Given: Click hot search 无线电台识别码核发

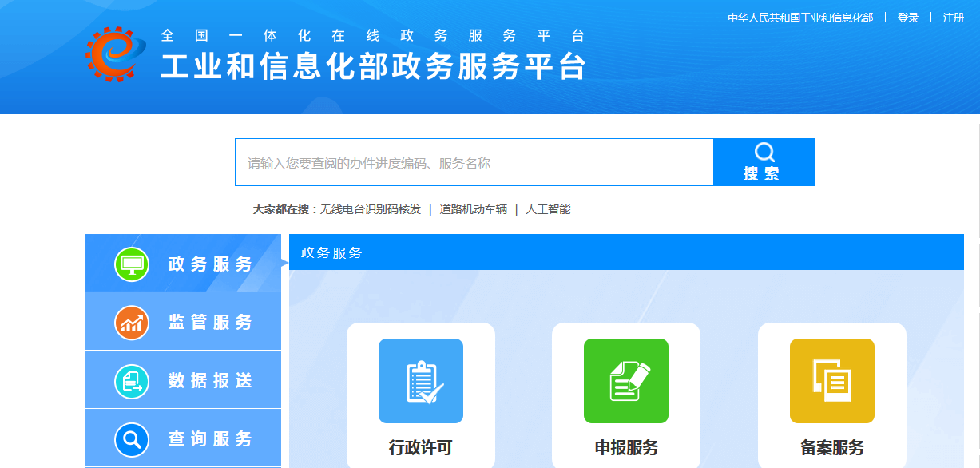Looking at the screenshot, I should pyautogui.click(x=371, y=209).
